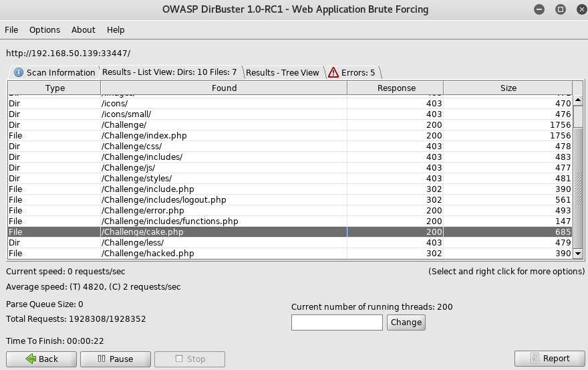
Task: Click the Parse Queue Size: 0 text
Action: pyautogui.click(x=44, y=304)
